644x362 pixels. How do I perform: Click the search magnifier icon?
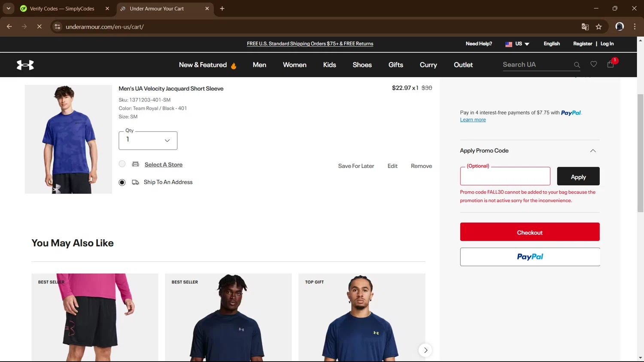click(577, 65)
